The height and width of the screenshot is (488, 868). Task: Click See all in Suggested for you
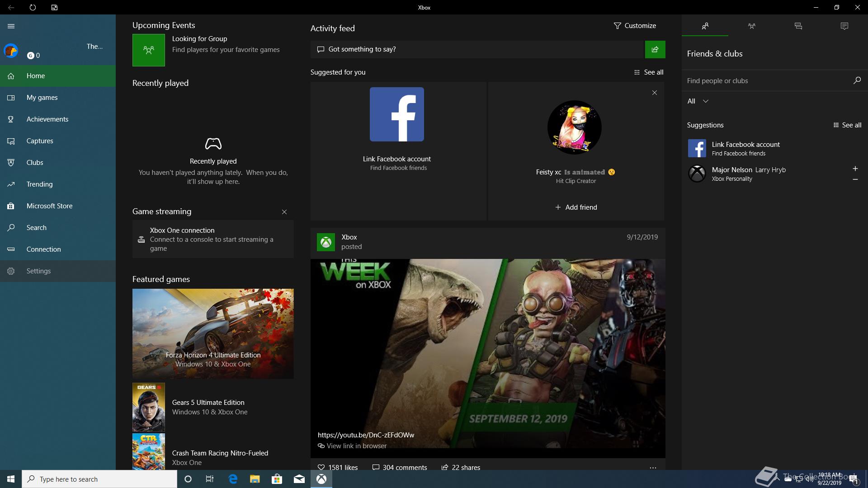pyautogui.click(x=649, y=72)
